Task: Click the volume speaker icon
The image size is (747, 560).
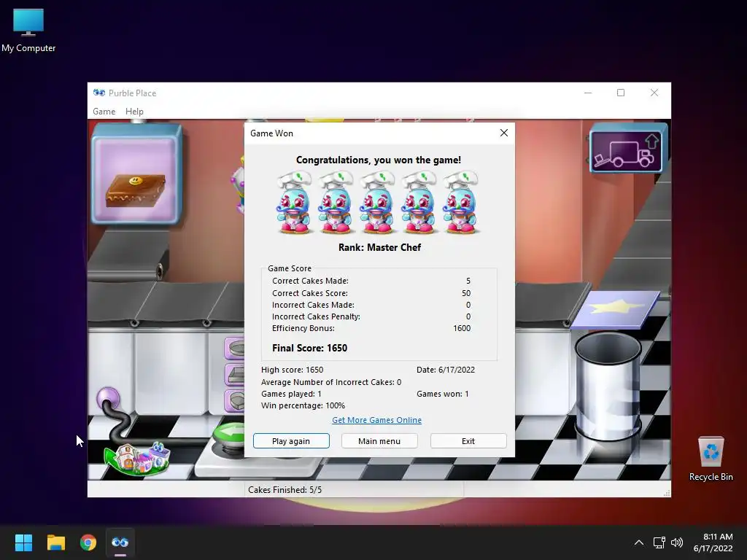Action: click(x=676, y=542)
